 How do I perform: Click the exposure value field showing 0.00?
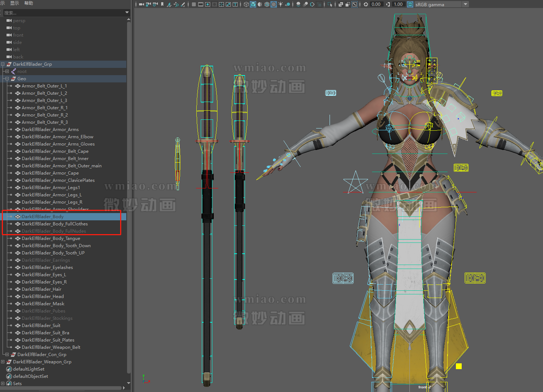pyautogui.click(x=376, y=4)
